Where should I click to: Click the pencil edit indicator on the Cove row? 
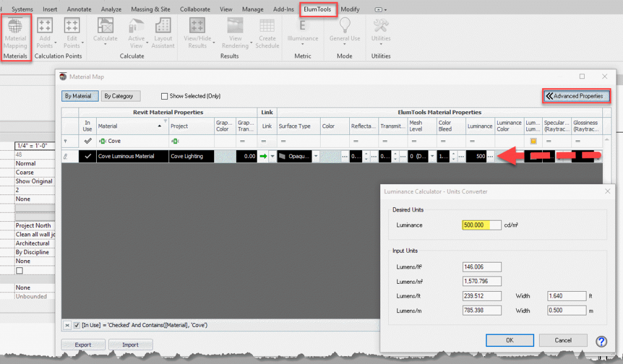[x=66, y=156]
